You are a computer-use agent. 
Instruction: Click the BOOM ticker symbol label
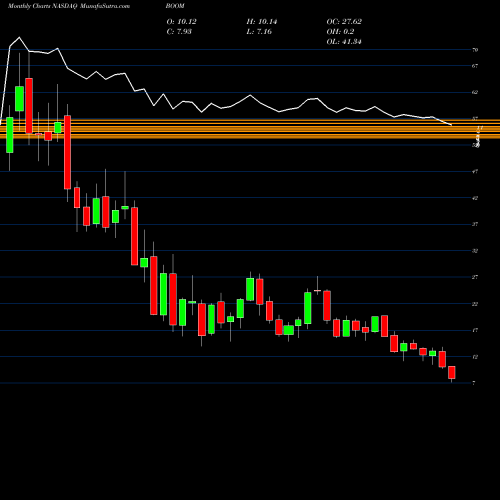coord(175,6)
